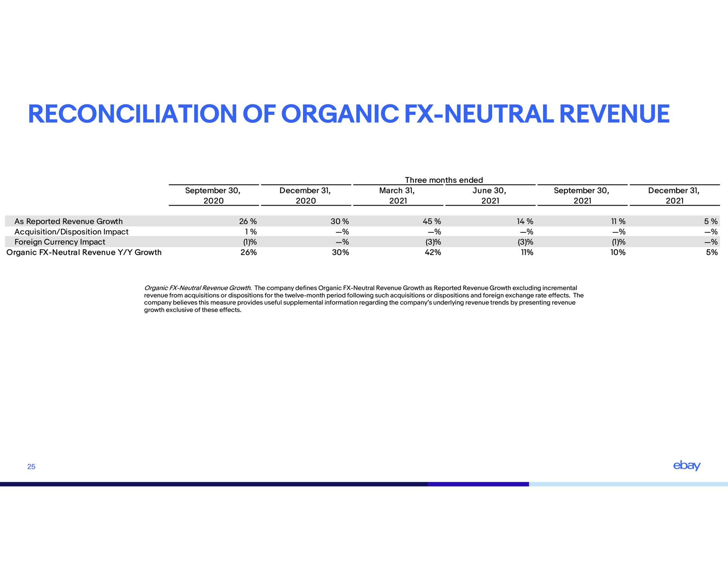Click the eBay logo
This screenshot has width=728, height=563.
(x=687, y=465)
